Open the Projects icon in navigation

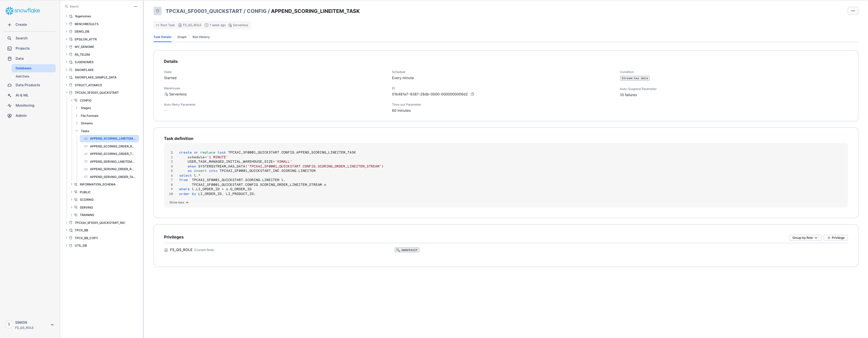click(x=10, y=49)
